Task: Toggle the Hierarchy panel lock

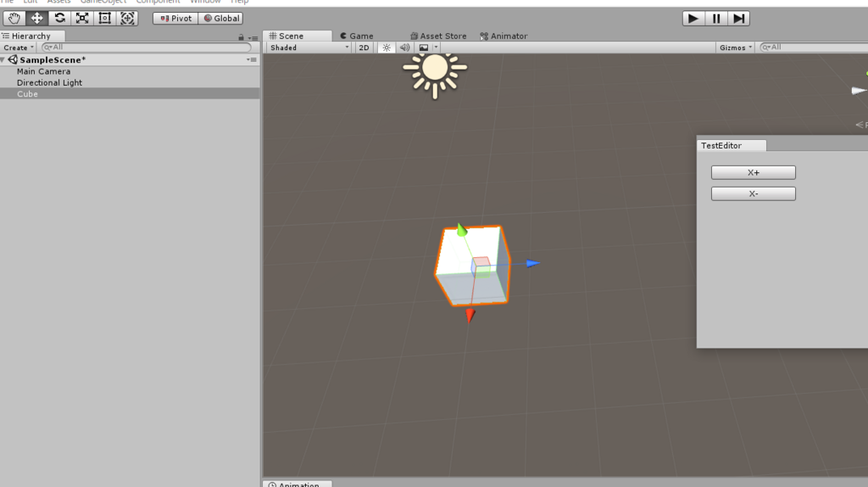Action: tap(241, 37)
